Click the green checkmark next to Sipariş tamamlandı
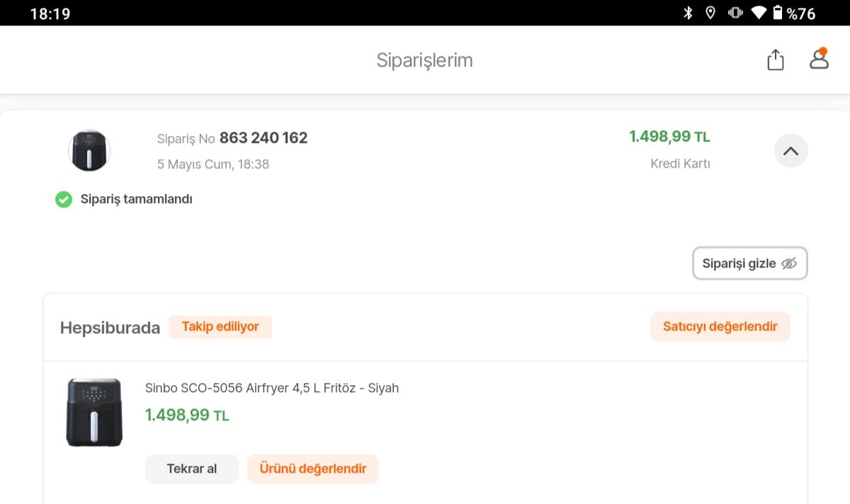 64,200
